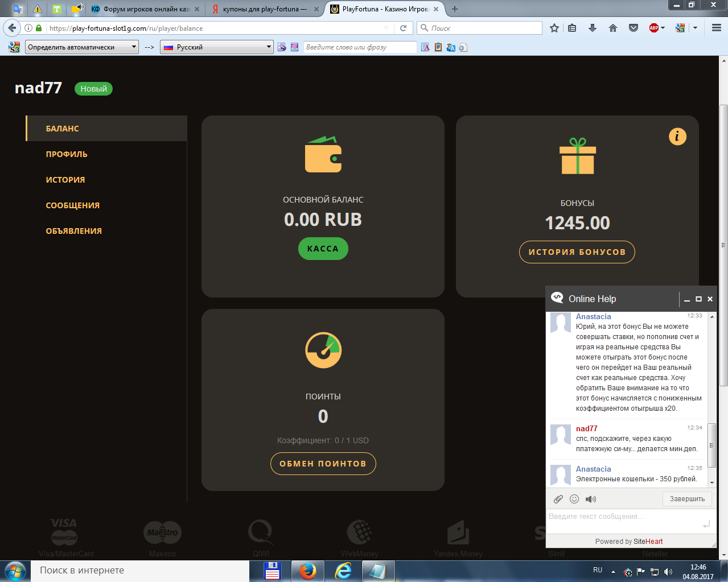Close the Online Help chat widget
728x582 pixels.
pyautogui.click(x=710, y=299)
